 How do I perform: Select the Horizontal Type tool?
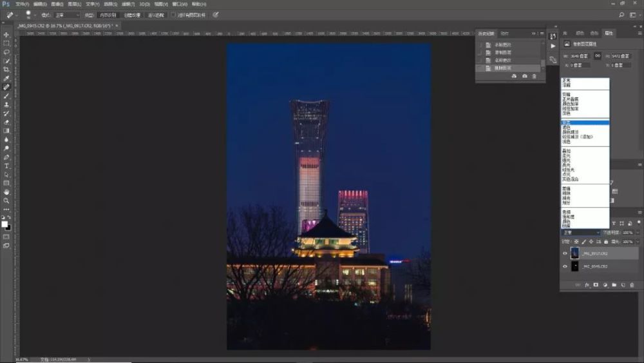pos(6,166)
